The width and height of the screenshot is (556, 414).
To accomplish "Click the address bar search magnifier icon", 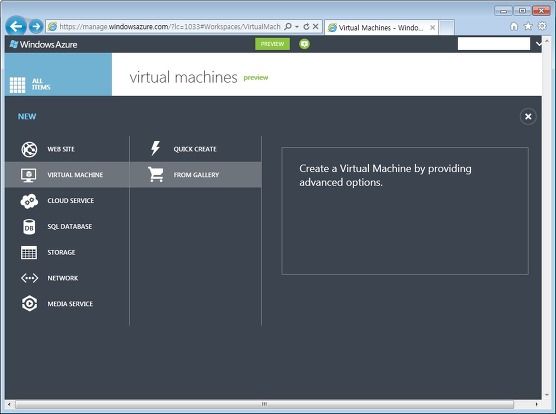I will 288,27.
